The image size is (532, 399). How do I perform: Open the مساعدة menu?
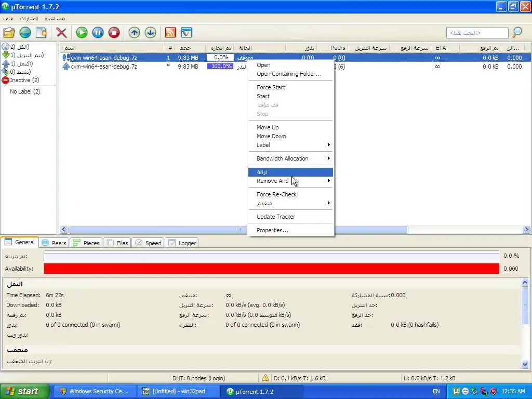click(55, 18)
